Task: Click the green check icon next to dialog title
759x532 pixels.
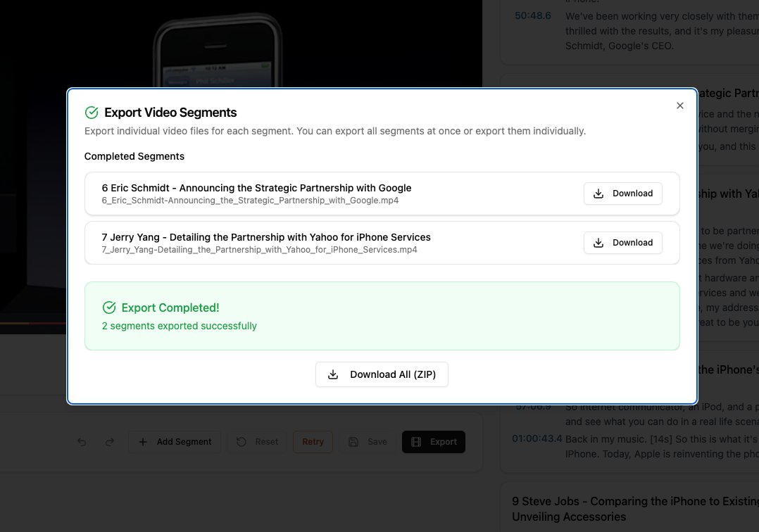Action: (92, 113)
